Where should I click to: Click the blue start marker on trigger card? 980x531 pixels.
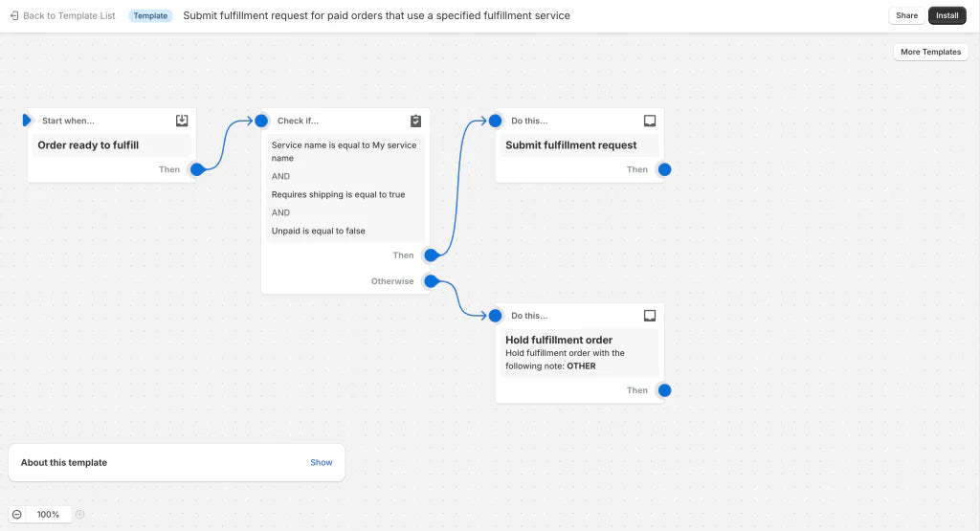(x=27, y=121)
